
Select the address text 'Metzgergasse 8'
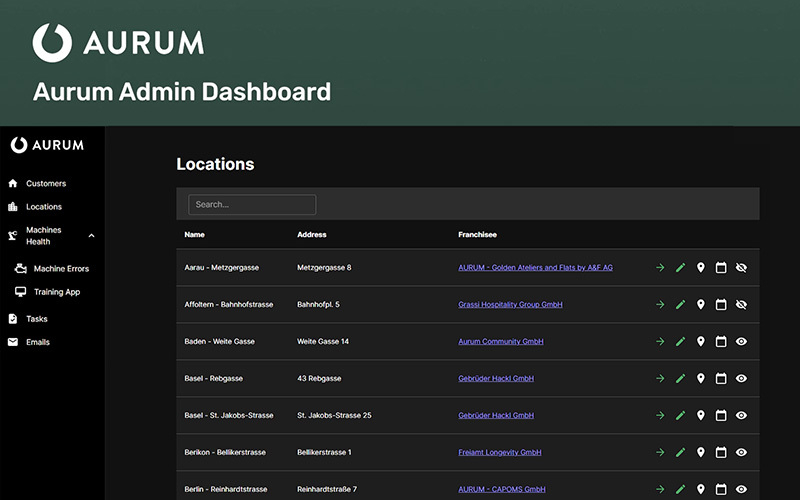pos(324,267)
